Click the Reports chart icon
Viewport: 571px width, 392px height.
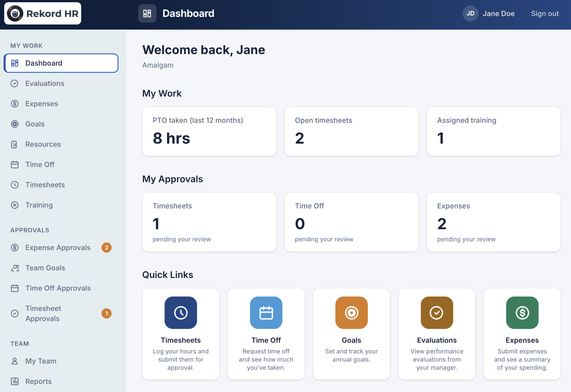[15, 381]
